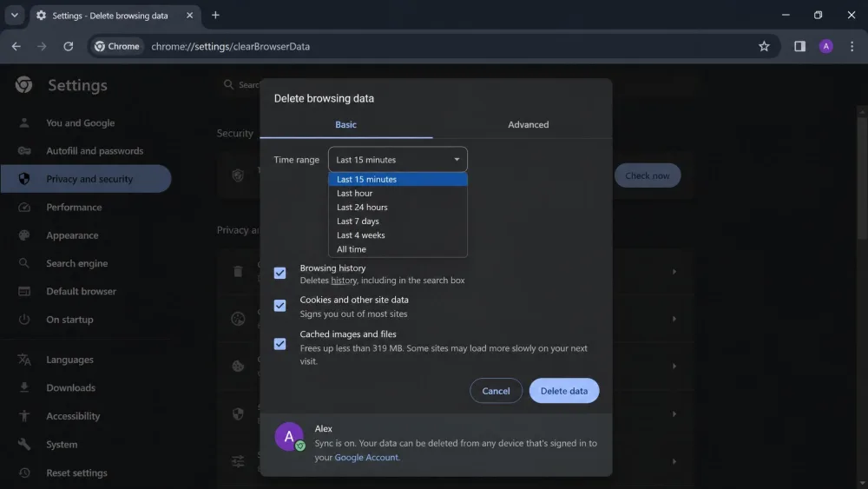This screenshot has height=489, width=868.
Task: Click the gauge icon for Performance
Action: 23,207
